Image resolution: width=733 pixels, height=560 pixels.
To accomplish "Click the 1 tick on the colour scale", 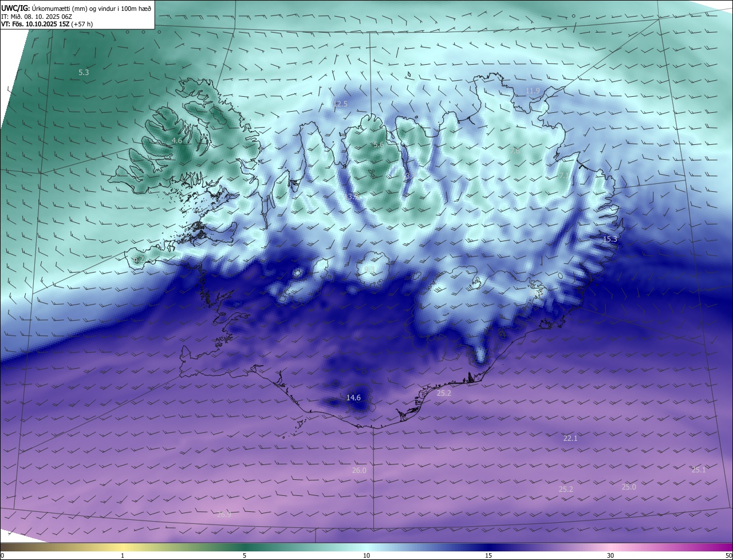I will click(x=123, y=555).
